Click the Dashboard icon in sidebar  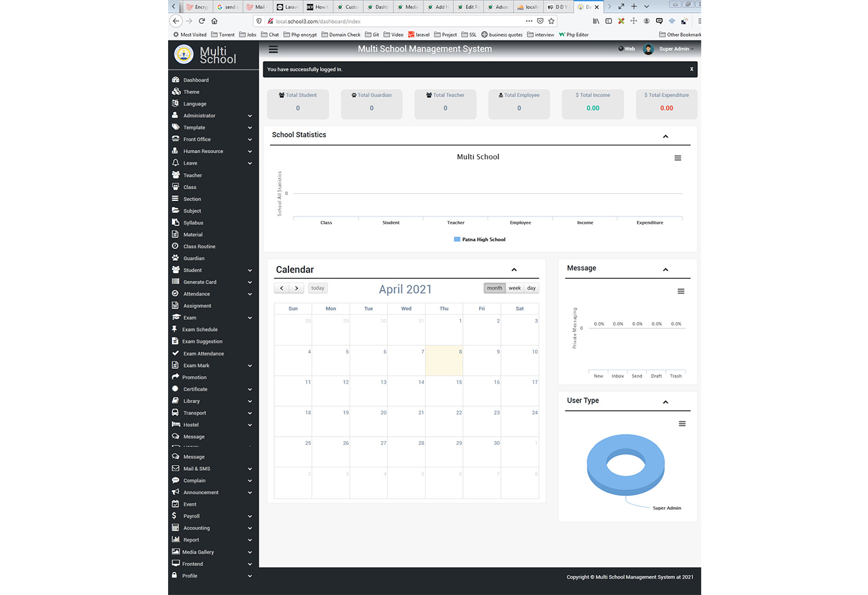point(176,80)
